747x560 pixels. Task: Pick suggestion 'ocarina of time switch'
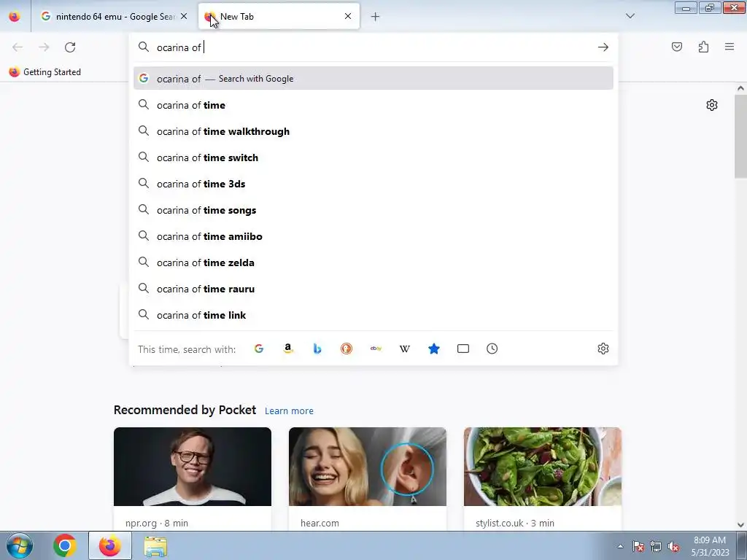point(373,157)
